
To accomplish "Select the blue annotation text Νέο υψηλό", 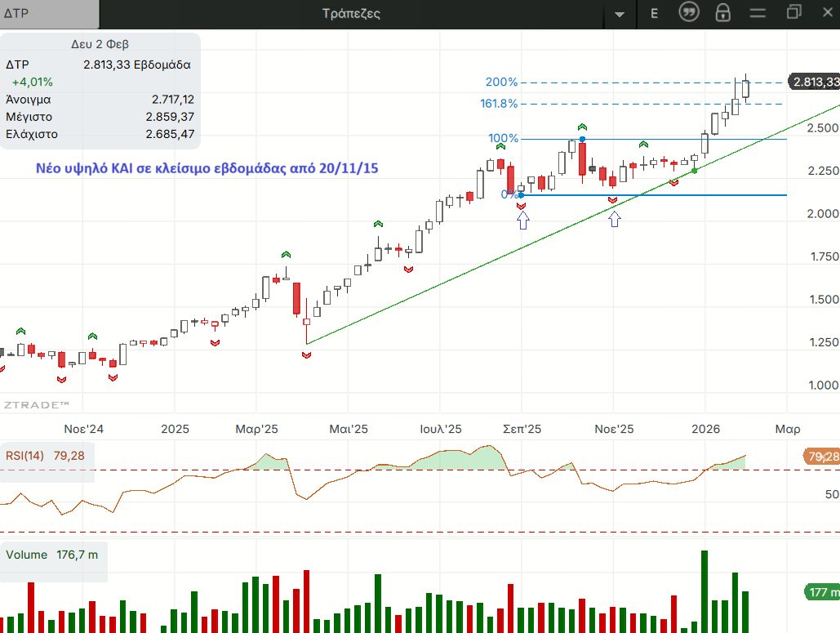I will [x=207, y=168].
